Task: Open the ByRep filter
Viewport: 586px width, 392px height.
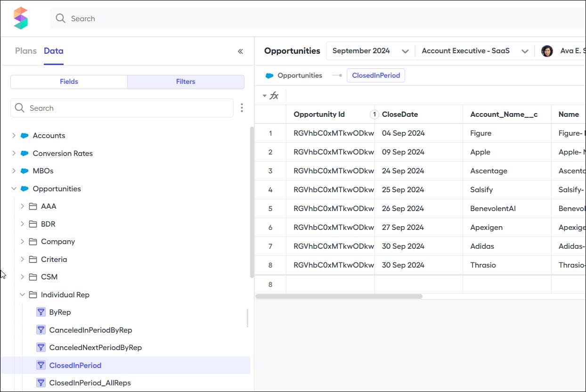Action: 60,312
